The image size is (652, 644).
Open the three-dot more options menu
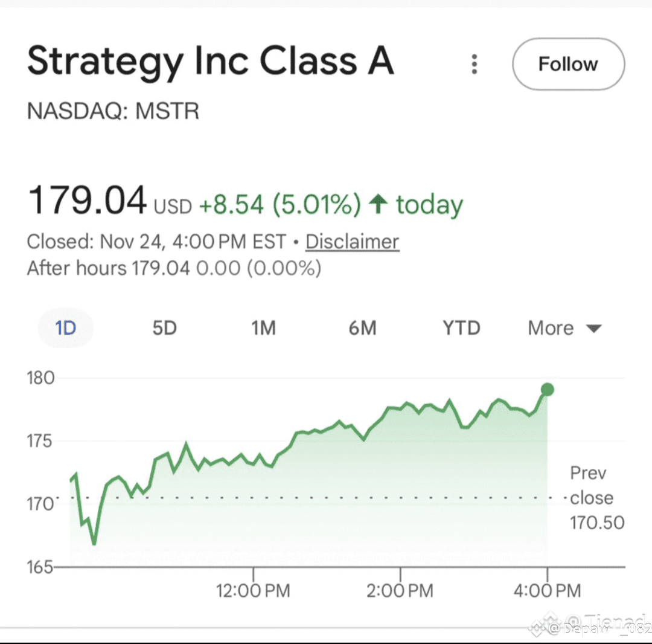click(x=475, y=64)
